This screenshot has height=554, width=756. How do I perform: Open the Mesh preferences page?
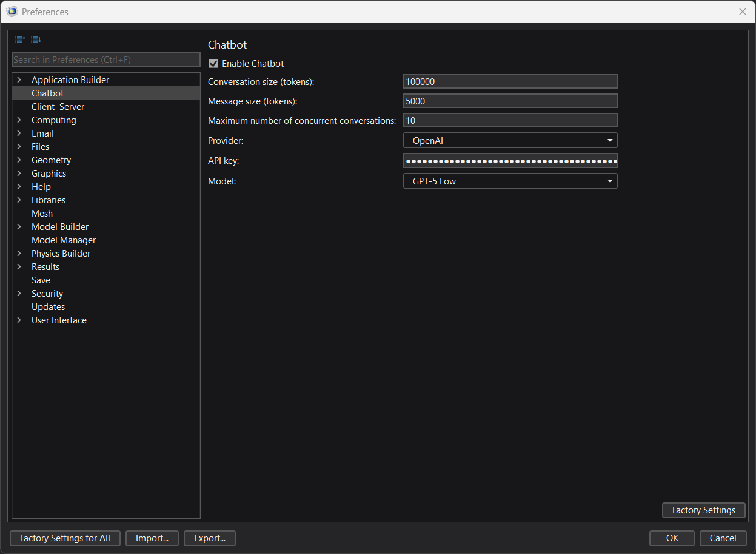point(42,214)
